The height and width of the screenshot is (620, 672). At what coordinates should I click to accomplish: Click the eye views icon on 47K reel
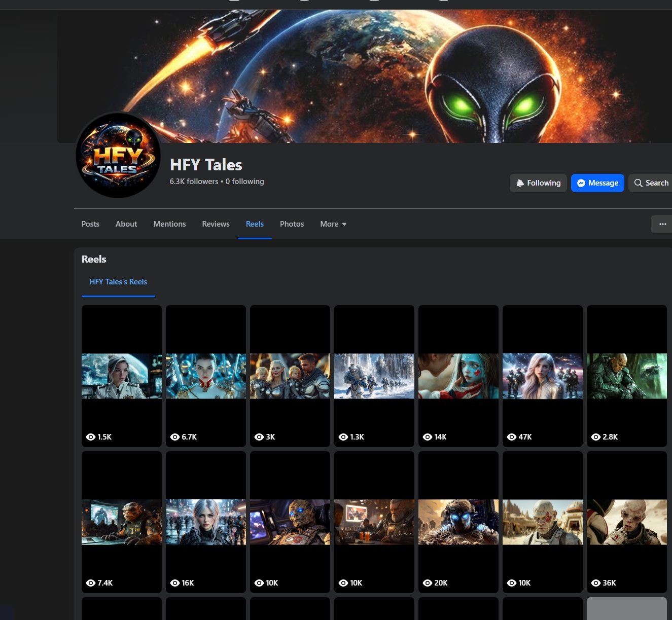click(511, 437)
